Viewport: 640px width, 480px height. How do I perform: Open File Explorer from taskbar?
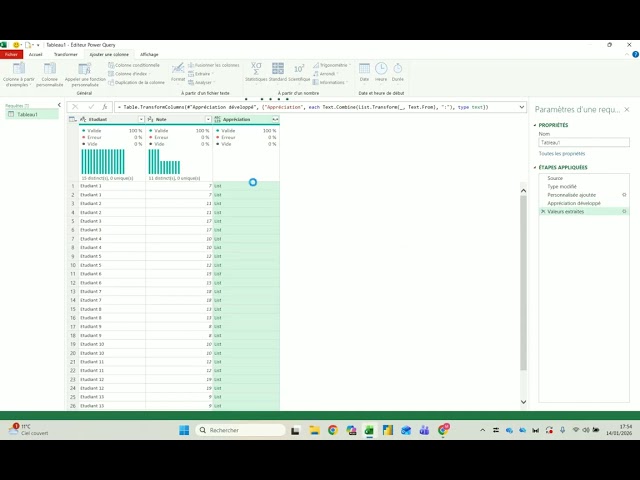(x=314, y=430)
